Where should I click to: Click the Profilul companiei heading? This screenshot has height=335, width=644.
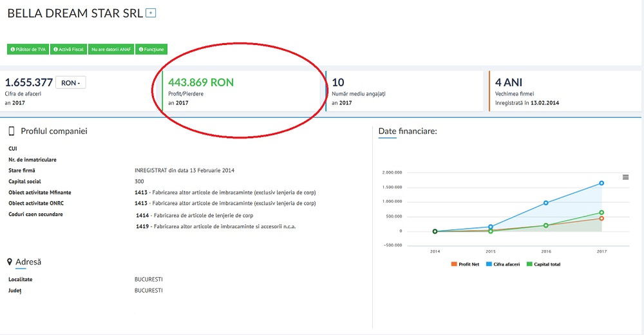pos(54,131)
